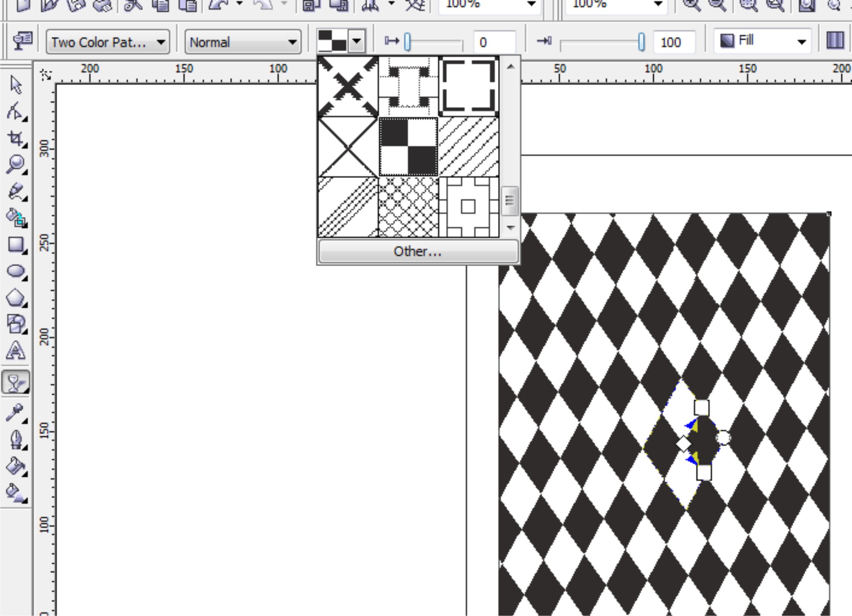Choose the checkerboard pattern tile
Image resolution: width=852 pixels, height=616 pixels.
pos(408,147)
